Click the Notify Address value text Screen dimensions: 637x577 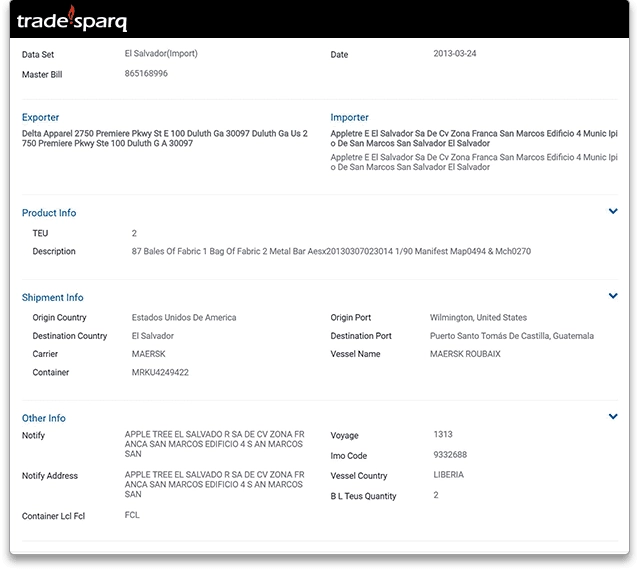(x=214, y=484)
